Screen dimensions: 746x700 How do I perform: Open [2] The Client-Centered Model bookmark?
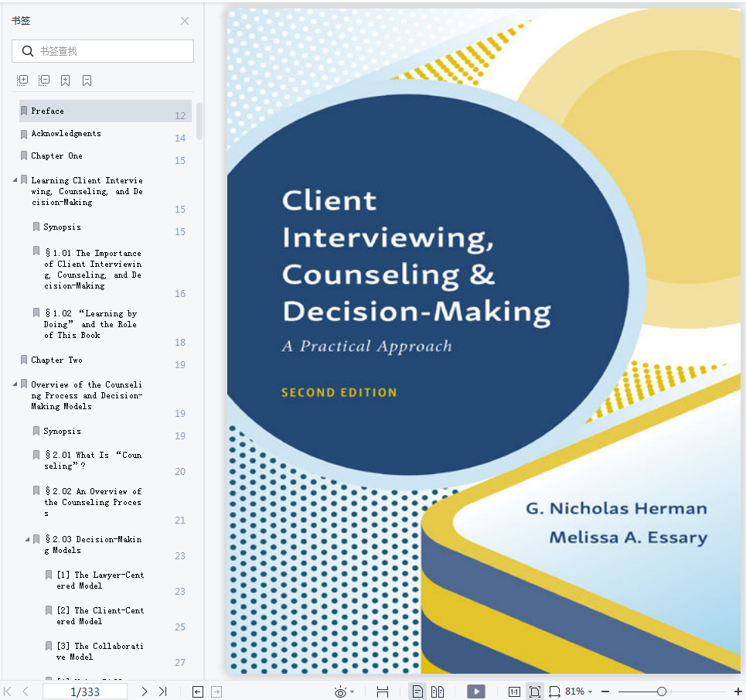tap(100, 616)
